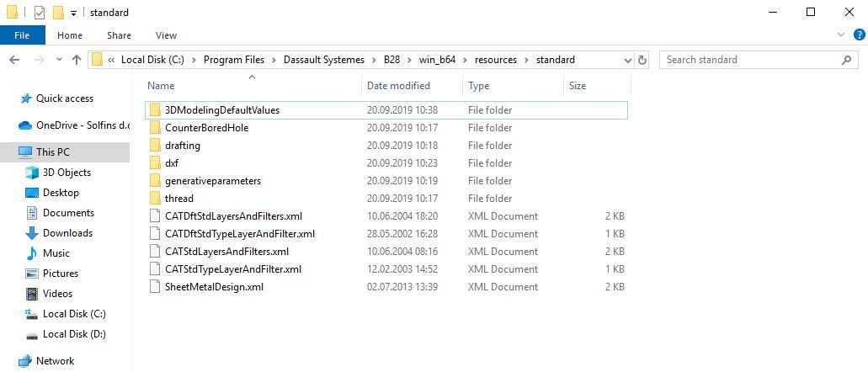868x372 pixels.
Task: Click the Back navigation arrow
Action: [14, 60]
